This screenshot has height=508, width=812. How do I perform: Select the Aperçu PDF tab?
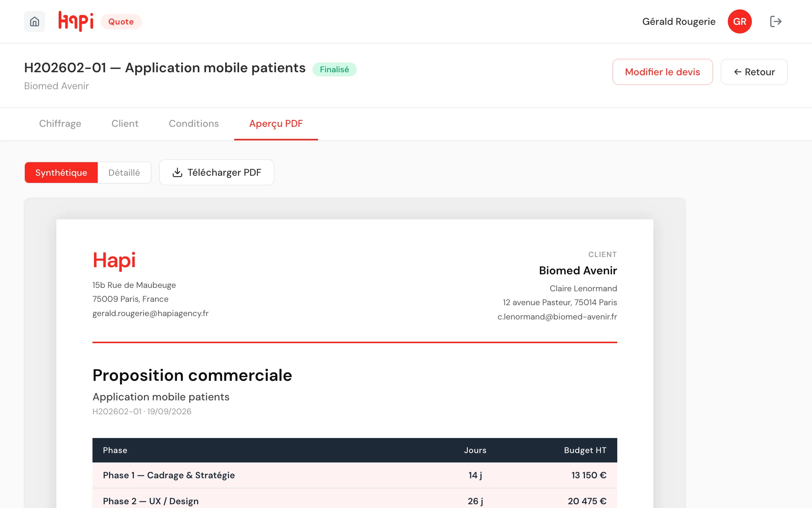click(x=276, y=124)
